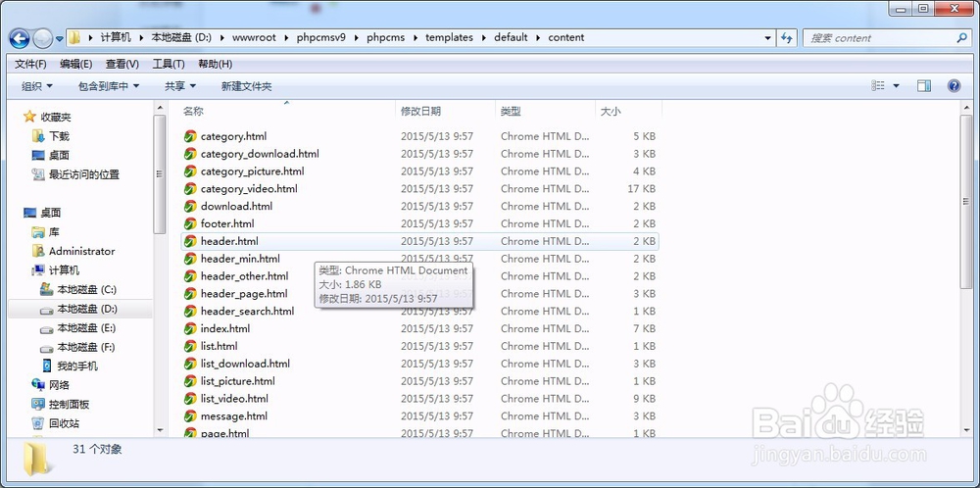
Task: Click the search magnifier icon
Action: tap(962, 38)
